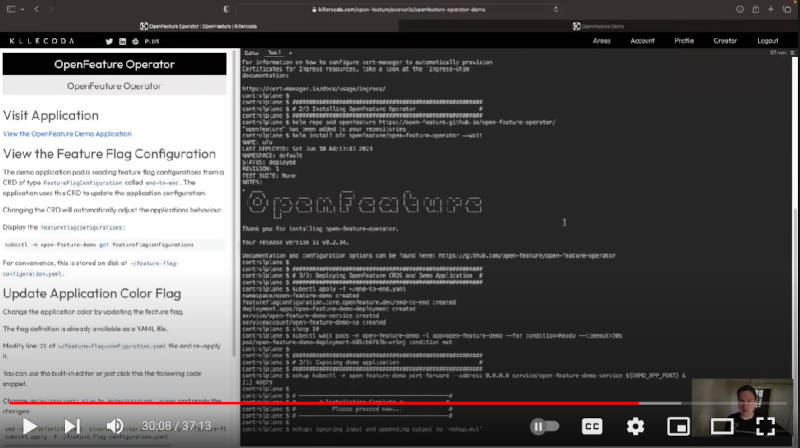Click the Killercoda community icon beside PLUS
The image size is (800, 448).
click(x=135, y=41)
